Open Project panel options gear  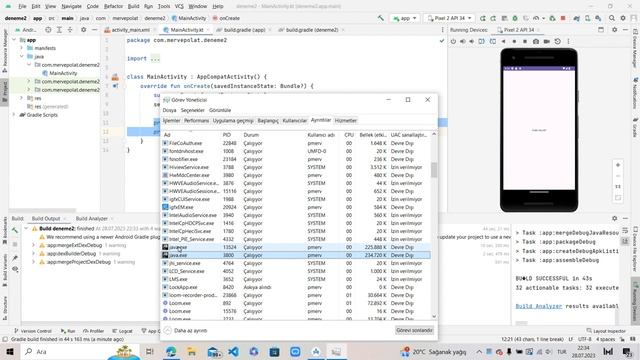point(83,30)
